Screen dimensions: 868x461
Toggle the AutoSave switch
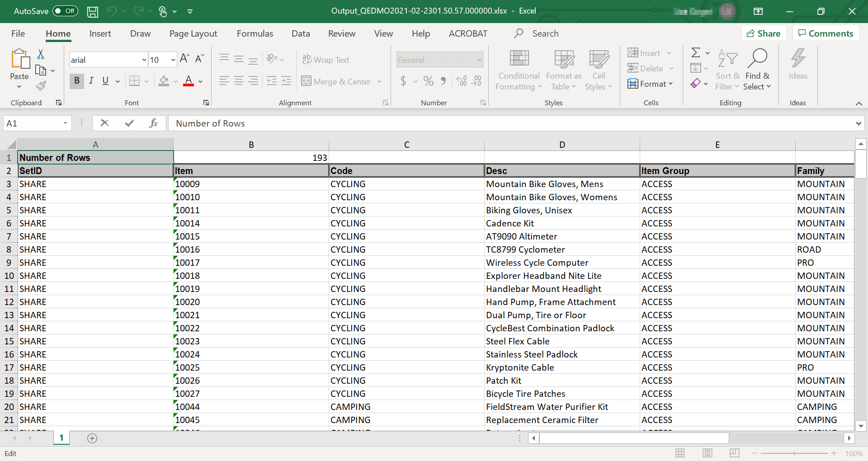point(65,11)
